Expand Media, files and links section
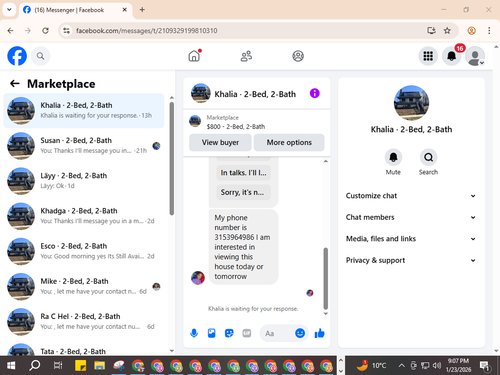 coord(411,239)
